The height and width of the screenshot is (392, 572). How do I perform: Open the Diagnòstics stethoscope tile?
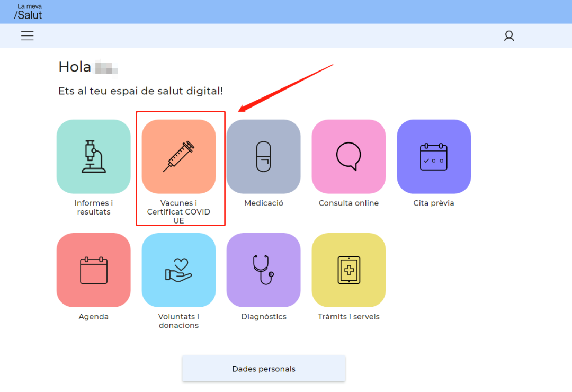(264, 270)
